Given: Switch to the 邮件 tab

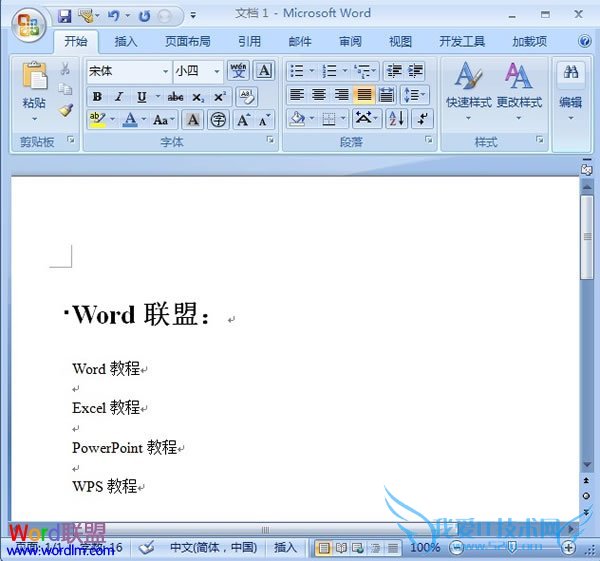Looking at the screenshot, I should pos(300,41).
